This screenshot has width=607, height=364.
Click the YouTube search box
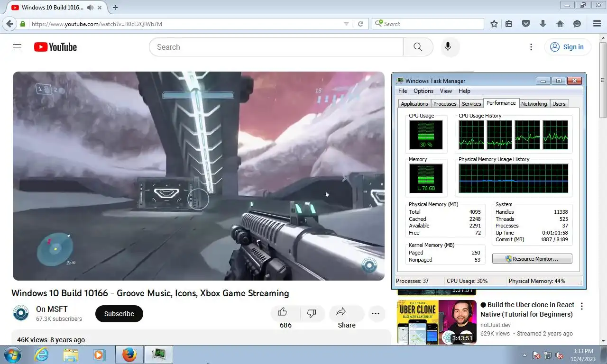click(276, 47)
